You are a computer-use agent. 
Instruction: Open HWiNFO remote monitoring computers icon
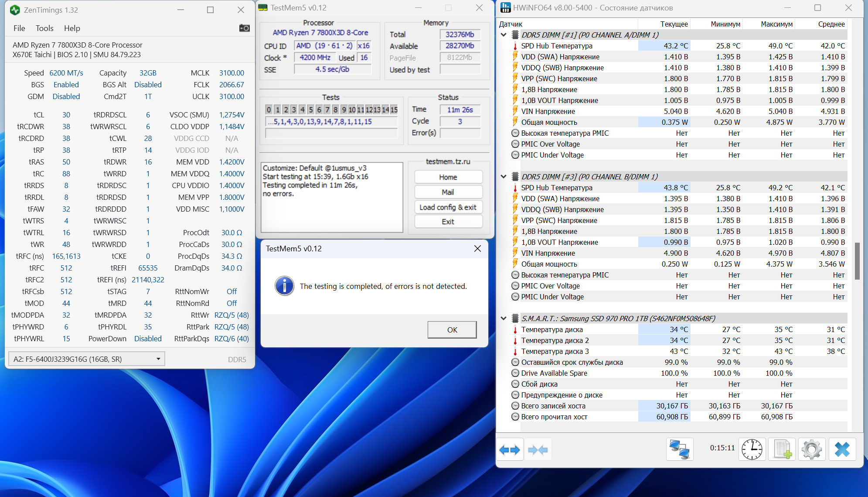(x=679, y=449)
